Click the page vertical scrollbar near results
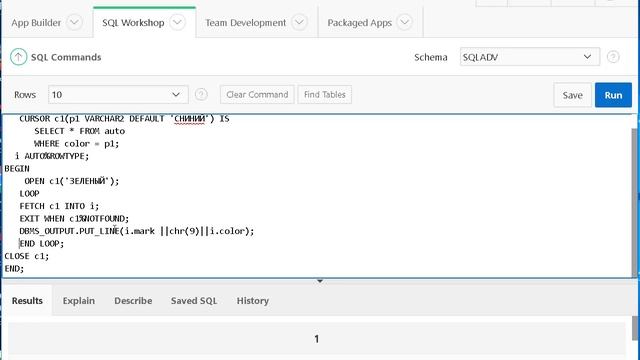Screen dimensions: 640x360 (636, 328)
